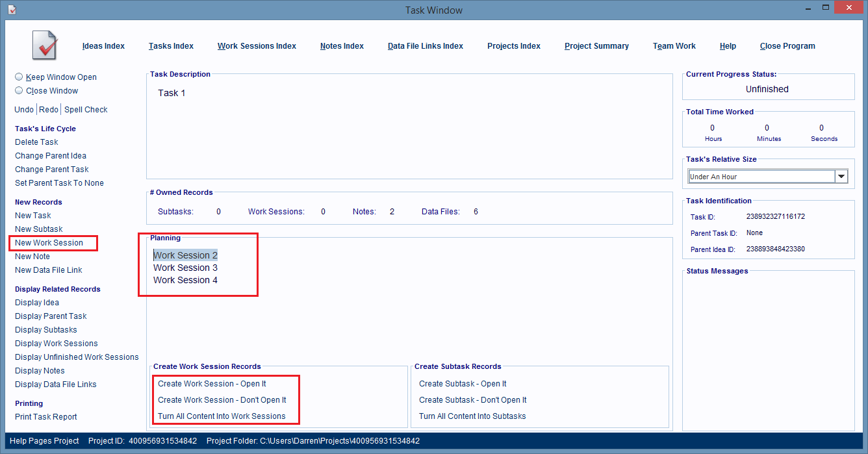Expand the Task's Relative Size dropdown arrow
The width and height of the screenshot is (868, 454).
[x=841, y=177]
